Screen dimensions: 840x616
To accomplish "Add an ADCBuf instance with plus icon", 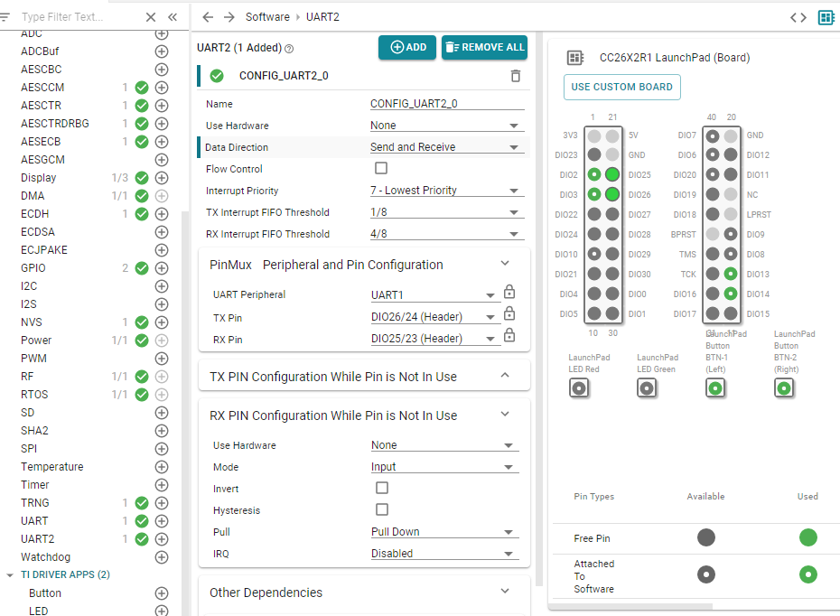I will [162, 51].
